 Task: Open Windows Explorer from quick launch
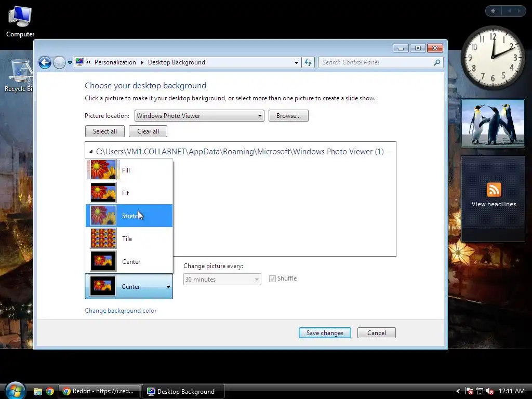(37, 392)
